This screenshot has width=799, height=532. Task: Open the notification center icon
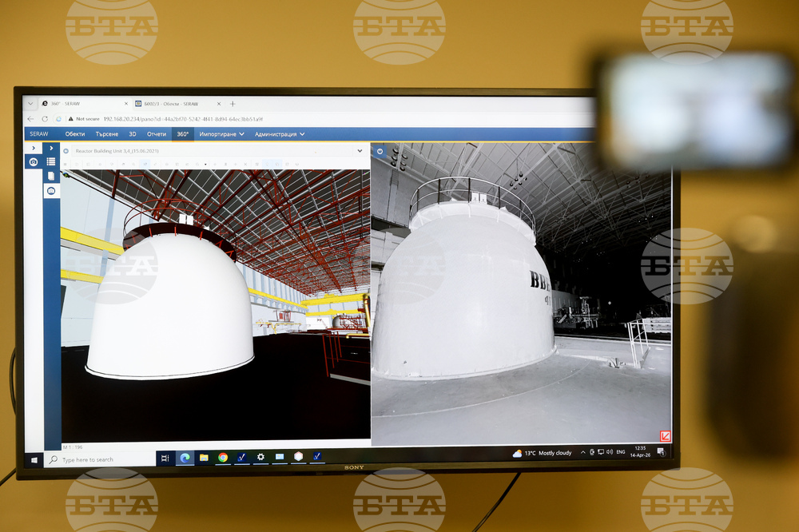[661, 451]
